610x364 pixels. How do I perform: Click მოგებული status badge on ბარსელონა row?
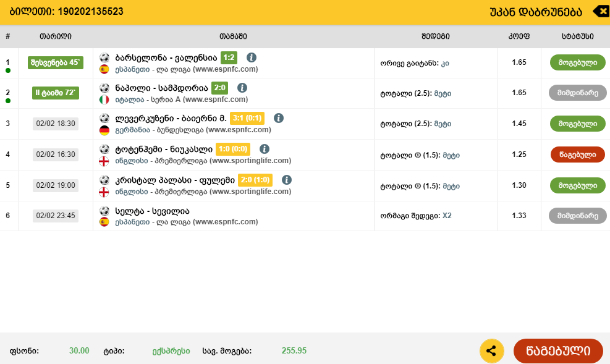tap(578, 62)
